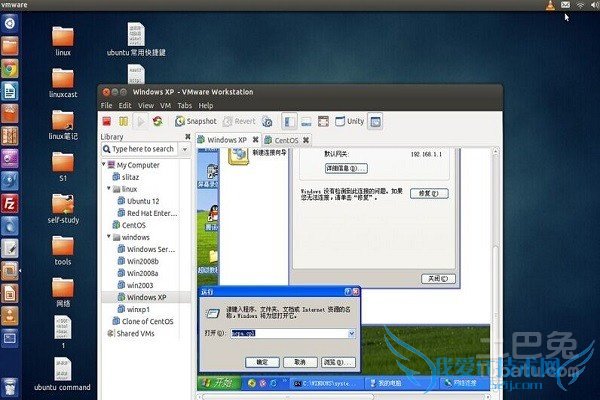The image size is (600, 400).
Task: Open Google Chrome from the Ubuntu launcher
Action: click(x=10, y=69)
